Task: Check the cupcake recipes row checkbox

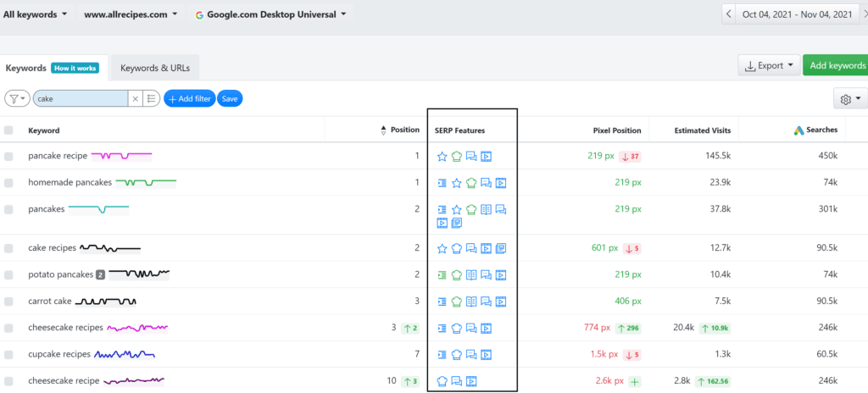Action: (x=8, y=354)
